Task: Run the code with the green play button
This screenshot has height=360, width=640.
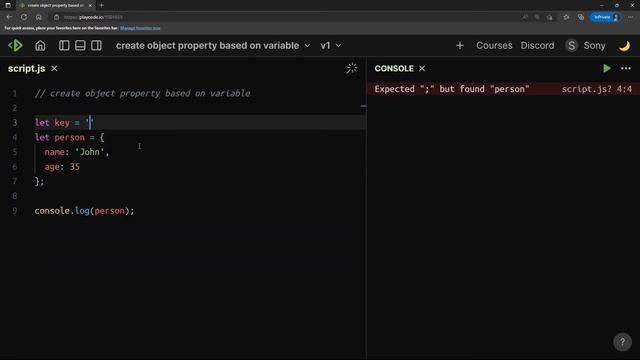Action: (607, 69)
